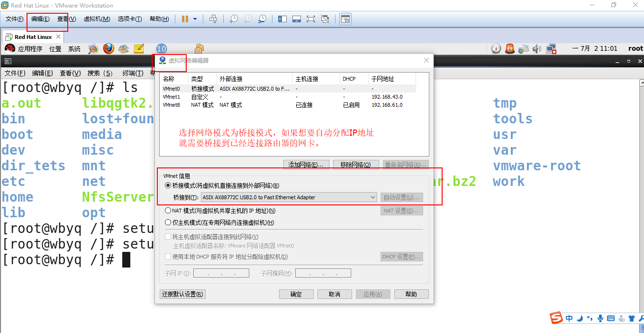Click the take snapshot toolbar icon
The image size is (644, 333).
click(234, 19)
